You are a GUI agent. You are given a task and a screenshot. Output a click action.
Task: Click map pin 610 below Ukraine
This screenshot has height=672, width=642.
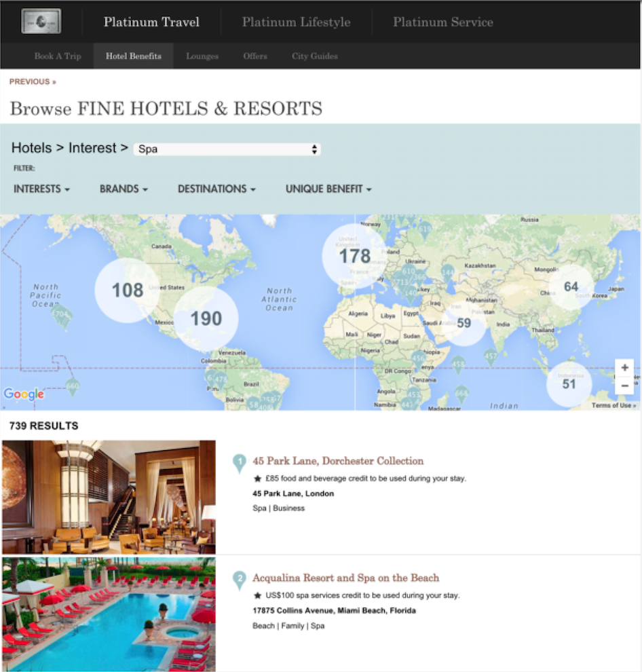tap(408, 273)
